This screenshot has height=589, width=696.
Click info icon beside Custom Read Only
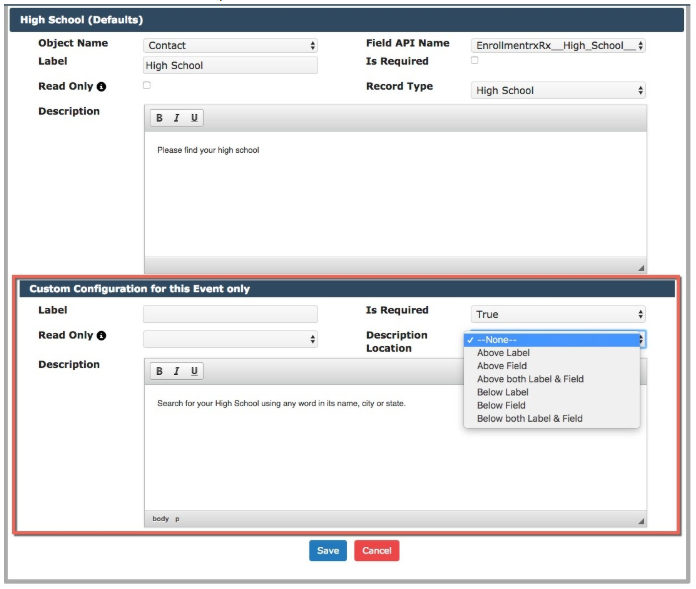point(101,336)
